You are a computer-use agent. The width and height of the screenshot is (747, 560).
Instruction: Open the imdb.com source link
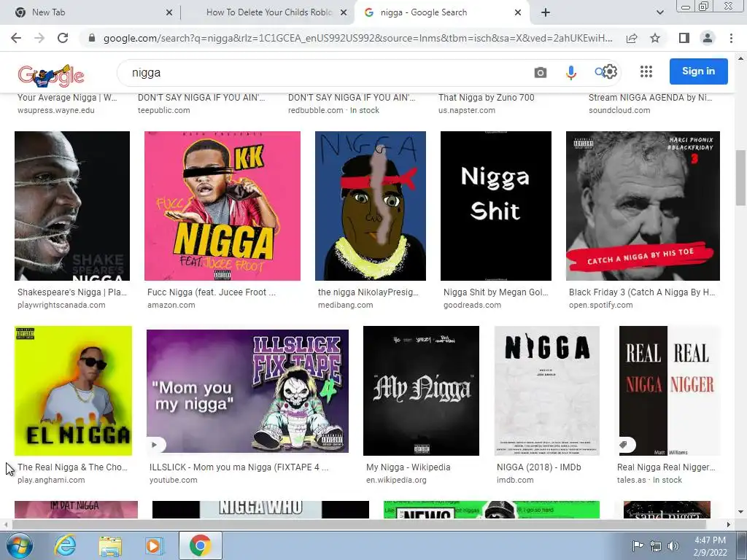515,480
